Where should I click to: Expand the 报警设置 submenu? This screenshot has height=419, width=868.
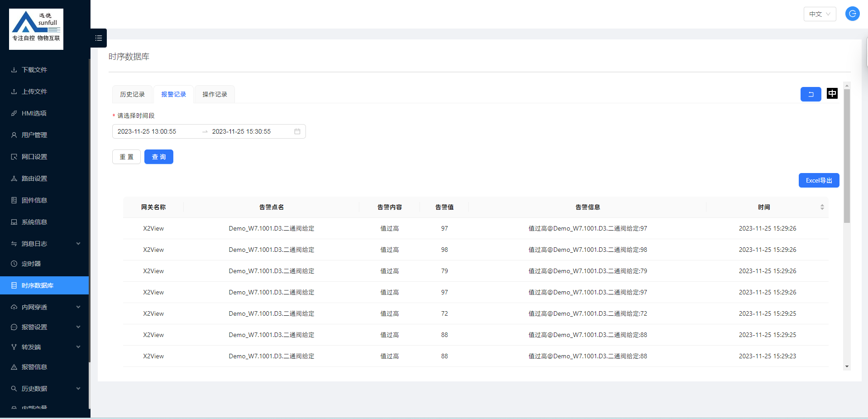coord(45,327)
